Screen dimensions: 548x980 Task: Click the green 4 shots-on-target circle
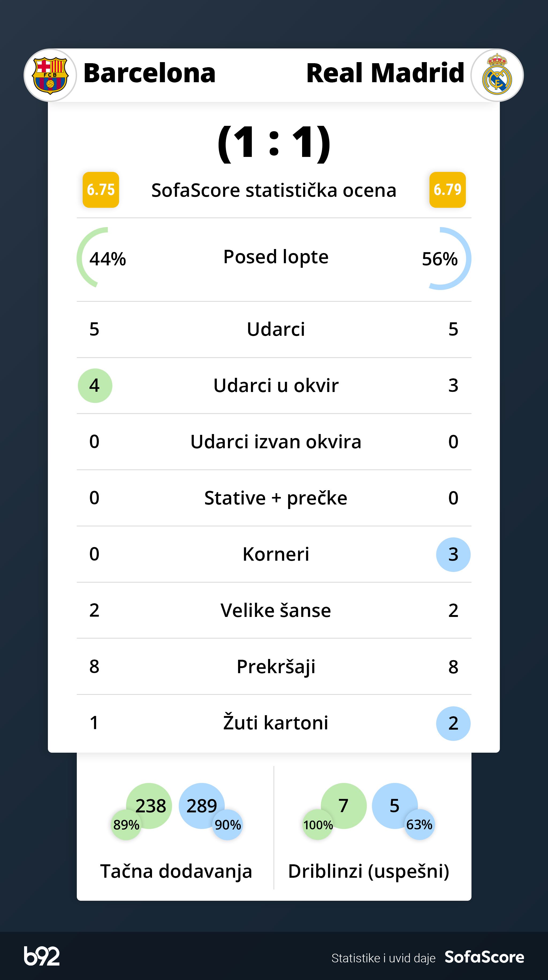(95, 385)
